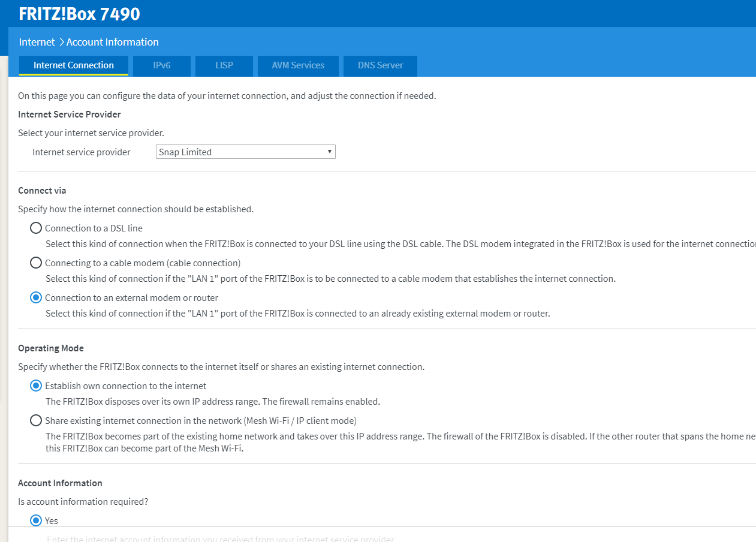Click the Internet breadcrumb link

(37, 42)
